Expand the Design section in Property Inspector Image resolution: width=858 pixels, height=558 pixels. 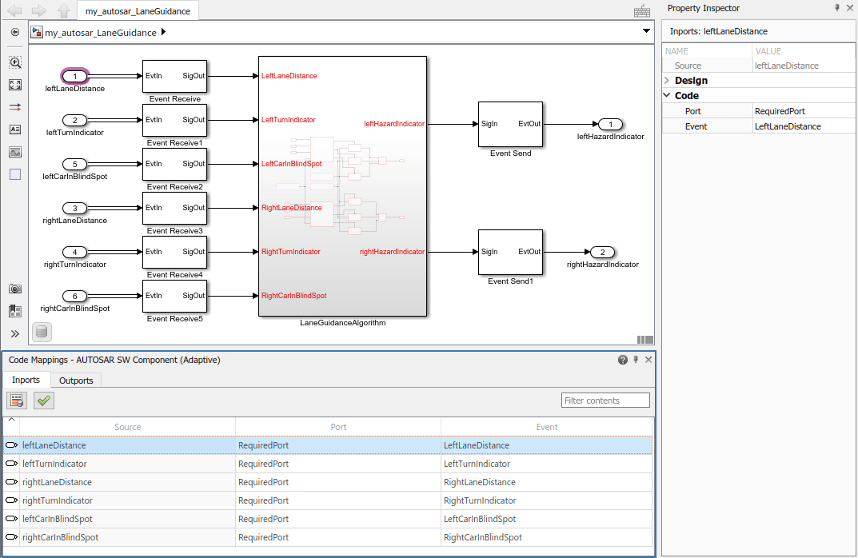(x=668, y=80)
